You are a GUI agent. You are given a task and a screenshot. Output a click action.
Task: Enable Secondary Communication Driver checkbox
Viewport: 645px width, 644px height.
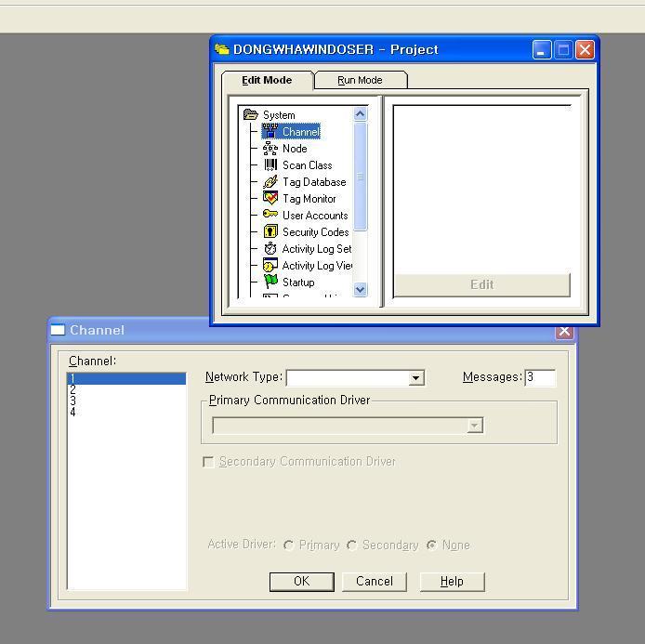click(208, 462)
